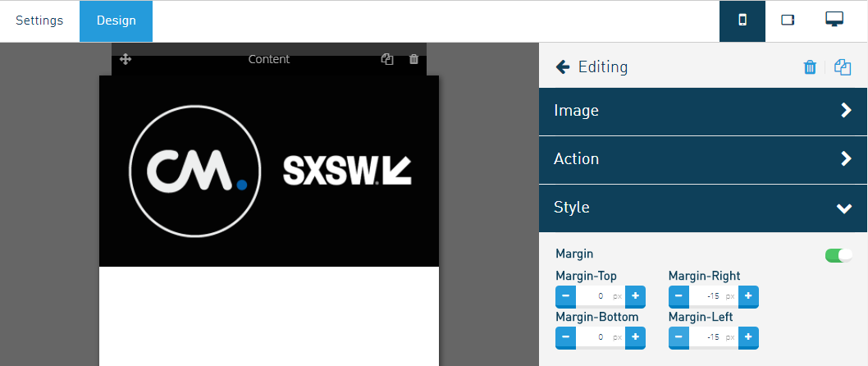Duplicate the Content block from canvas header

(387, 59)
